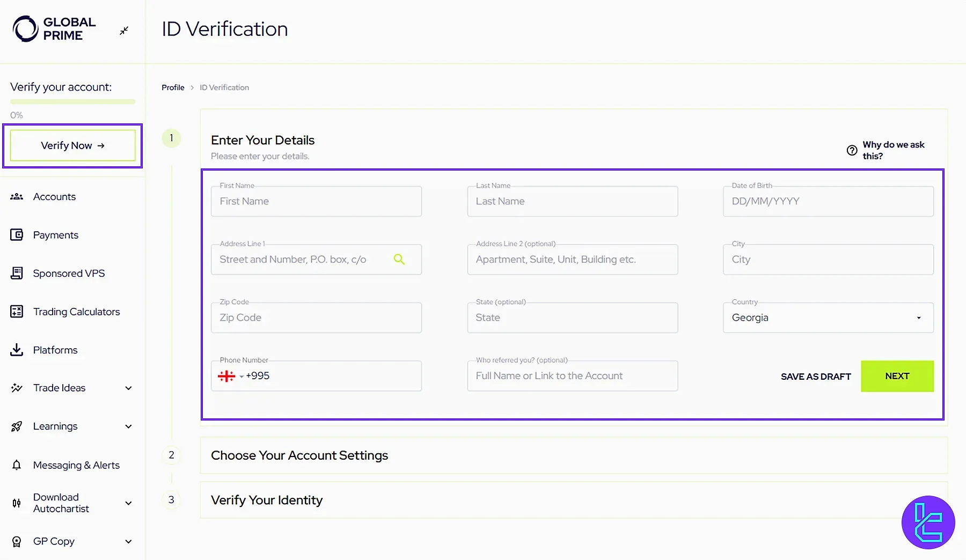This screenshot has width=966, height=560.
Task: Click the address search magnifier icon
Action: pyautogui.click(x=399, y=259)
